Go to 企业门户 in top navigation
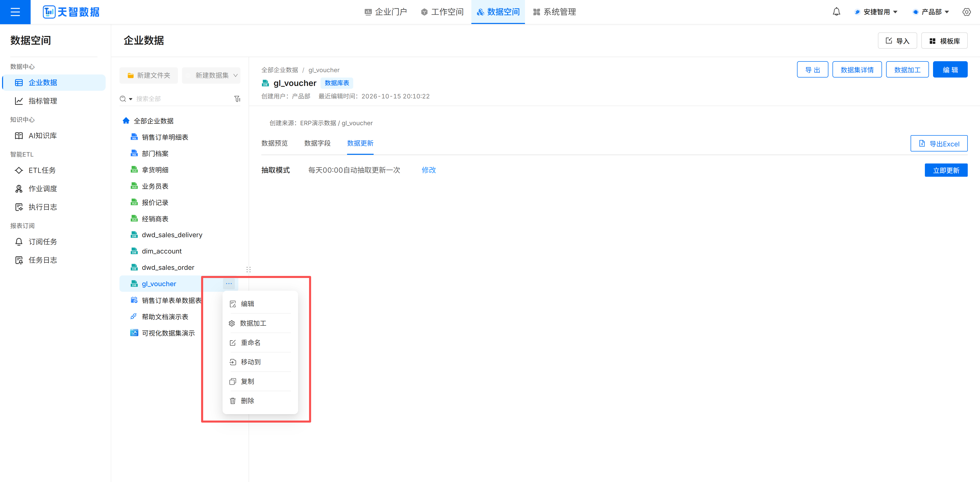Viewport: 980px width, 482px height. 386,12
